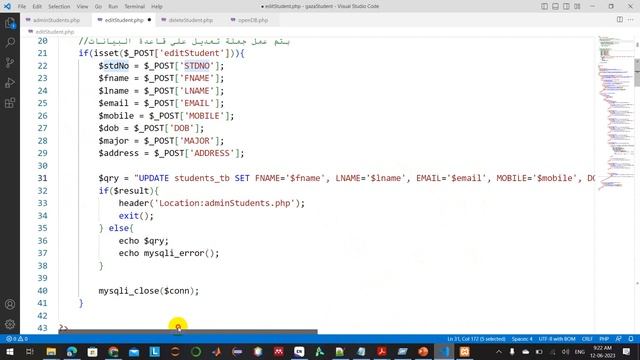Screen dimensions: 640x360
Task: Change encoding UTF-8 with BOM
Action: (557, 339)
